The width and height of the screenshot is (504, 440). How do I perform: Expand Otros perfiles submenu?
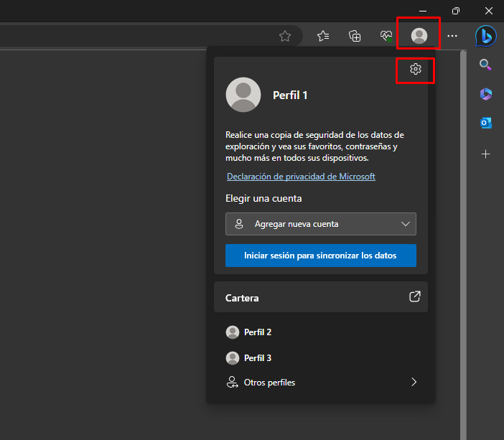pos(321,383)
